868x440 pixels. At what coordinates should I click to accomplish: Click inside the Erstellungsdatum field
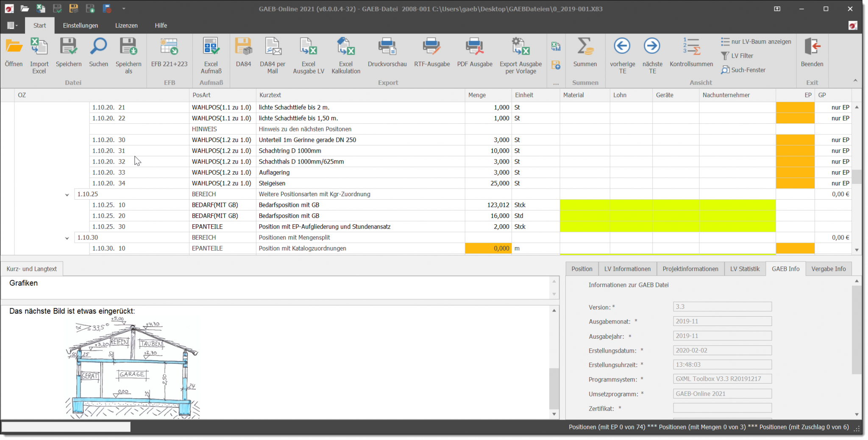(722, 350)
